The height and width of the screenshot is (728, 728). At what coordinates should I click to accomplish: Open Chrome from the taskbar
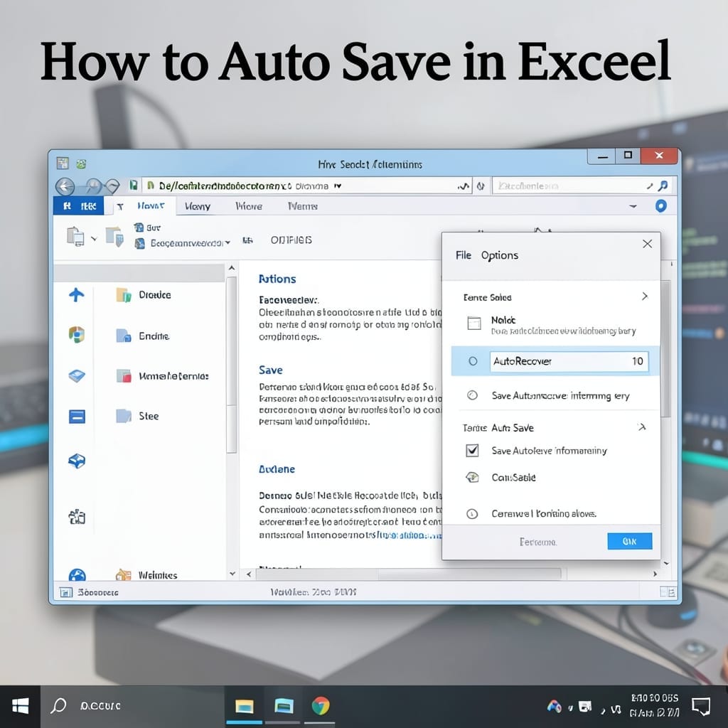[x=321, y=706]
